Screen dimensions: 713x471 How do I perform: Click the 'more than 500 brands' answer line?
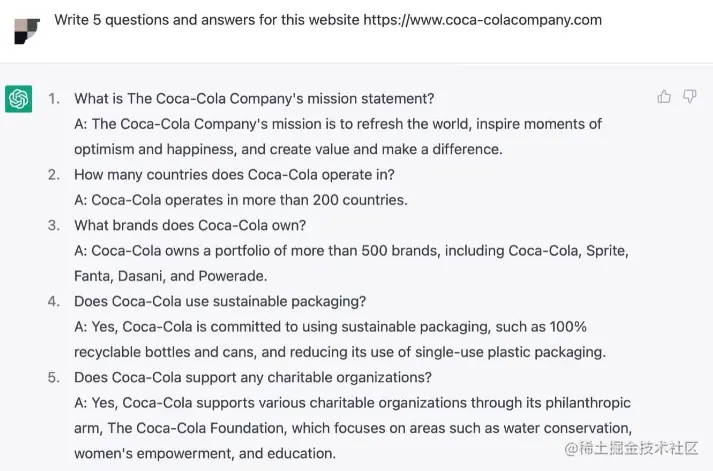(351, 250)
